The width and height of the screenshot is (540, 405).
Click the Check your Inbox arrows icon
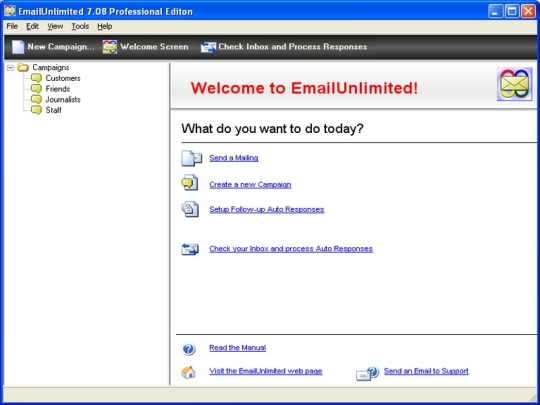tap(190, 249)
